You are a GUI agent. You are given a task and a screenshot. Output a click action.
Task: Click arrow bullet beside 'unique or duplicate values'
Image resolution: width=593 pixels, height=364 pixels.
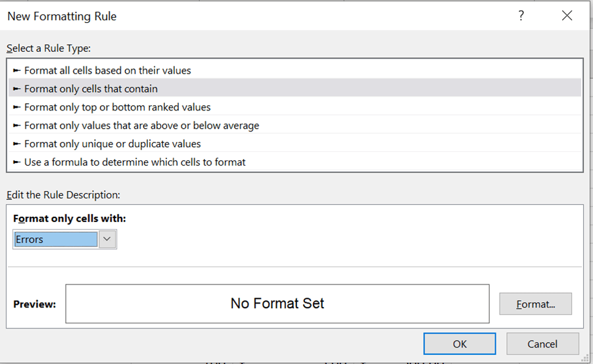point(17,144)
